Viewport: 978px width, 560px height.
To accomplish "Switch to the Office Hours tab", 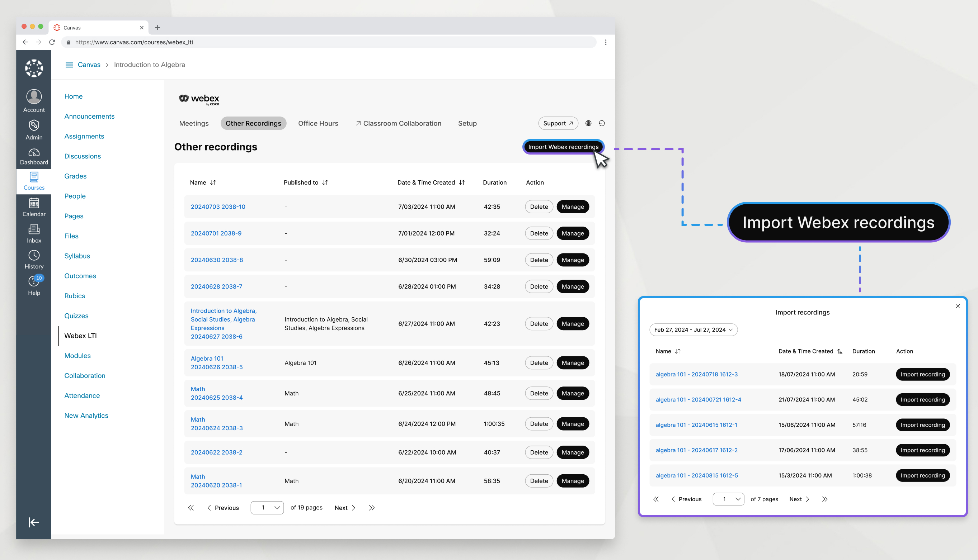I will (318, 123).
